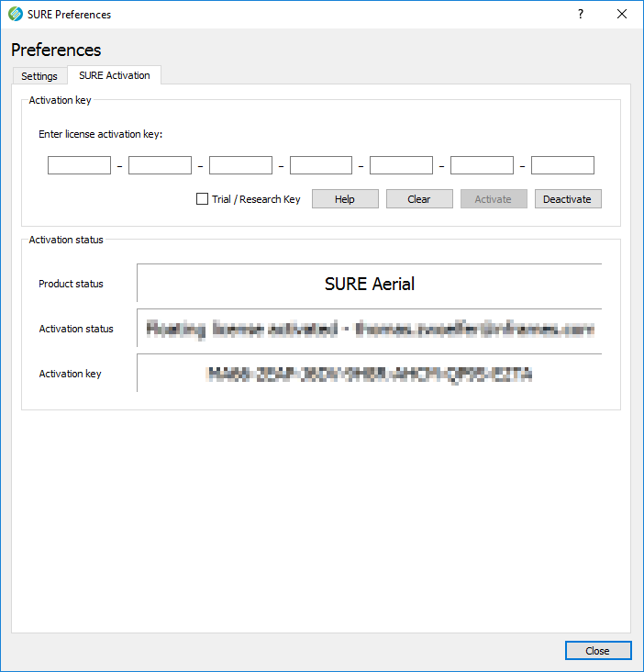Clear the entered license key
Image resolution: width=644 pixels, height=672 pixels.
pos(419,199)
